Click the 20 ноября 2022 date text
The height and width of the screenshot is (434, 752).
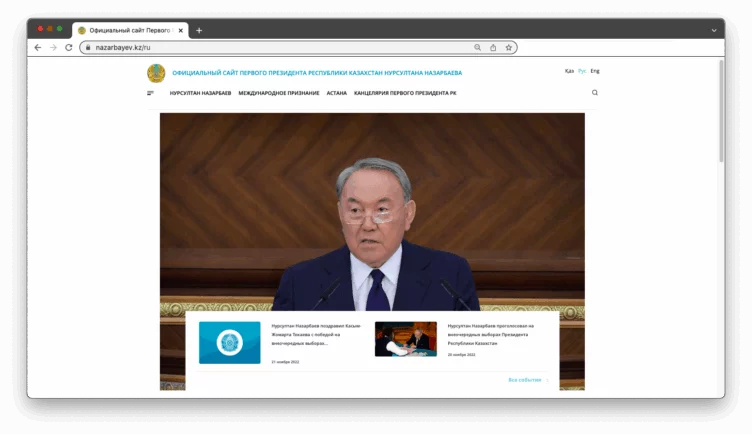point(461,355)
